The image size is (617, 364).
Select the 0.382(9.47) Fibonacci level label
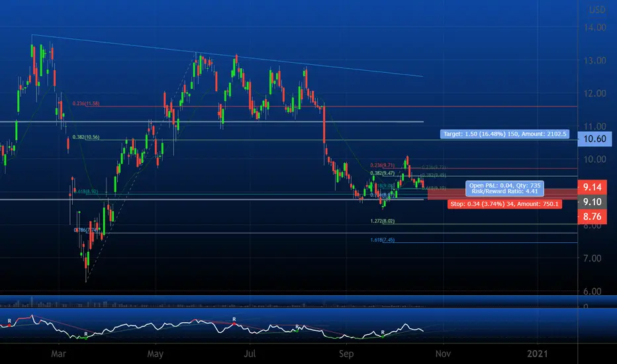tap(382, 173)
